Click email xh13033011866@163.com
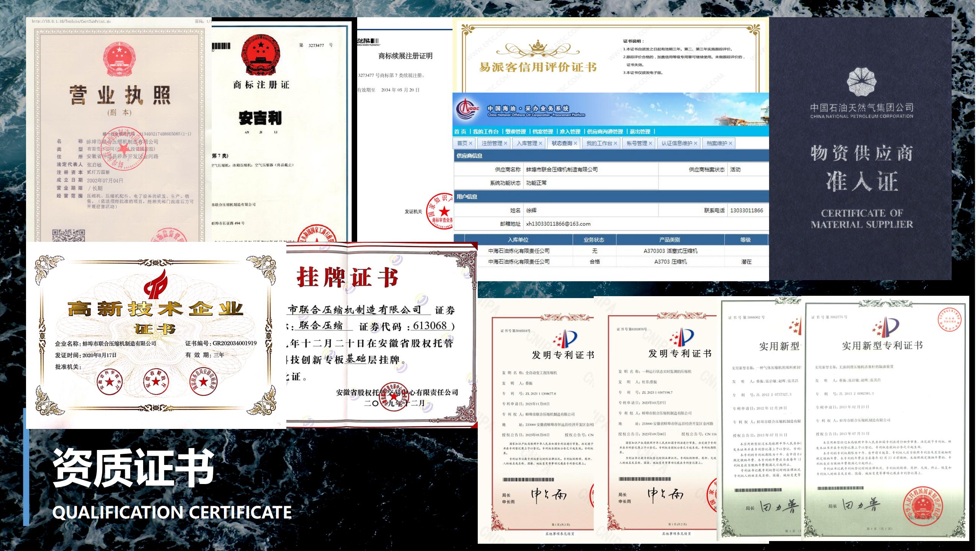The image size is (980, 551). pos(558,224)
